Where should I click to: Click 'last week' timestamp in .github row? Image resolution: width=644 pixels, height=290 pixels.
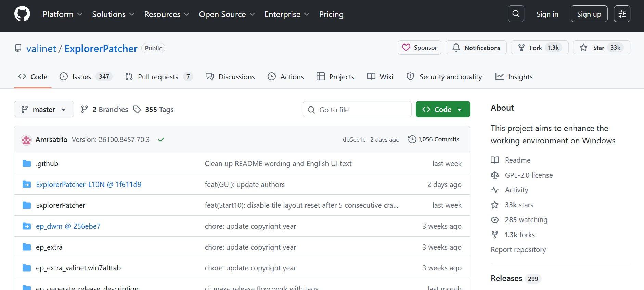(447, 163)
